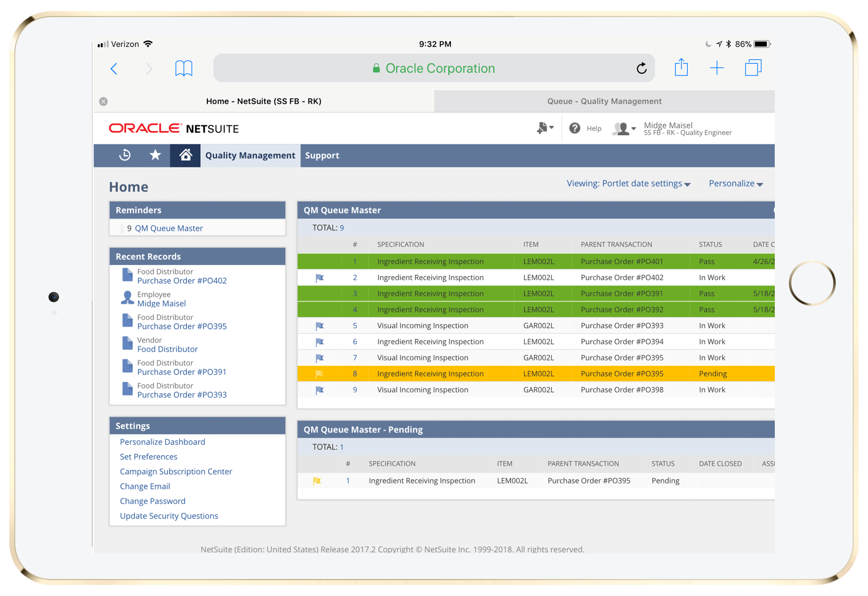Expand the Personalize dropdown

click(x=736, y=184)
